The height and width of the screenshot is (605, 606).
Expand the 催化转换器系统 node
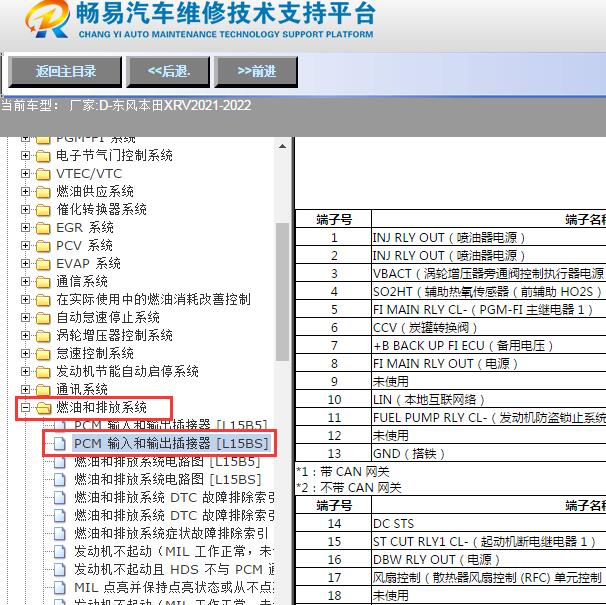coord(25,210)
